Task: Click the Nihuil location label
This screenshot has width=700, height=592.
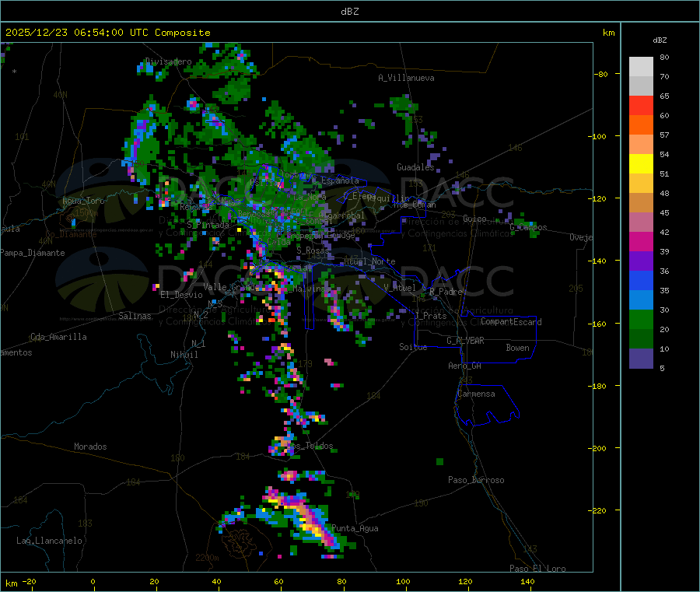Action: click(184, 355)
